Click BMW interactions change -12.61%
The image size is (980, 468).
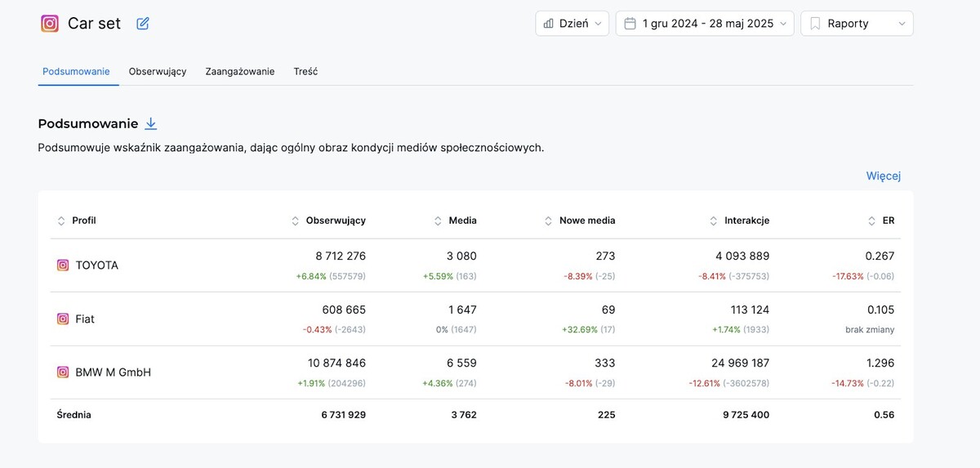[704, 384]
